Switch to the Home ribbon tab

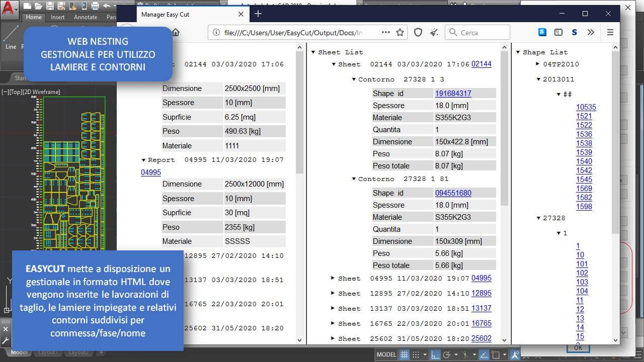[34, 17]
